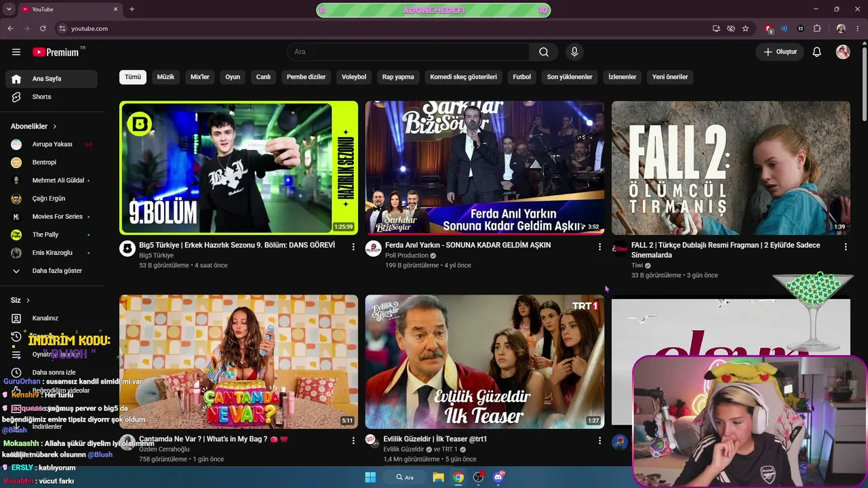
Task: Select the Müzik filter chip
Action: tap(165, 77)
